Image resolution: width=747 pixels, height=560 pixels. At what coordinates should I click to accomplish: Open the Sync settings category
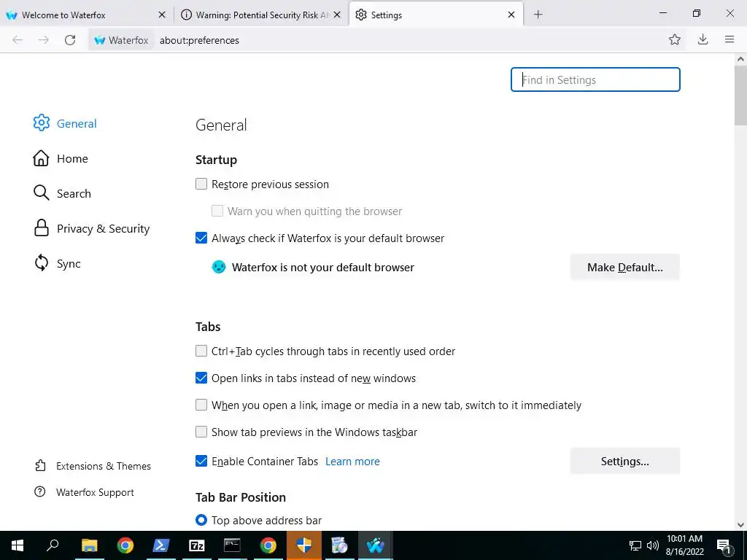pyautogui.click(x=57, y=263)
